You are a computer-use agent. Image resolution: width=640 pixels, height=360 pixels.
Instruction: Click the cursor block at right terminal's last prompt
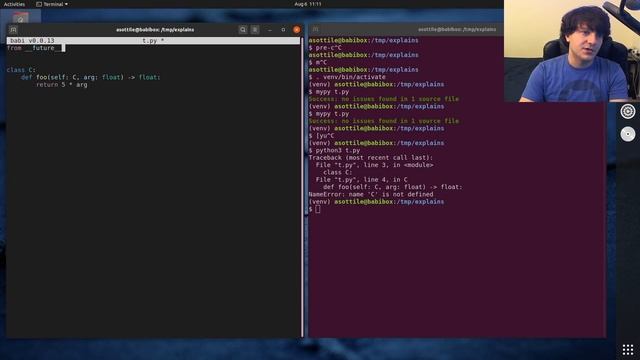pos(318,209)
